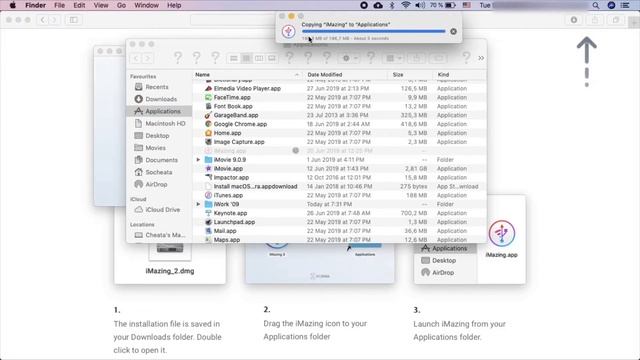Select Home.app row
The image size is (640, 360).
tap(339, 133)
